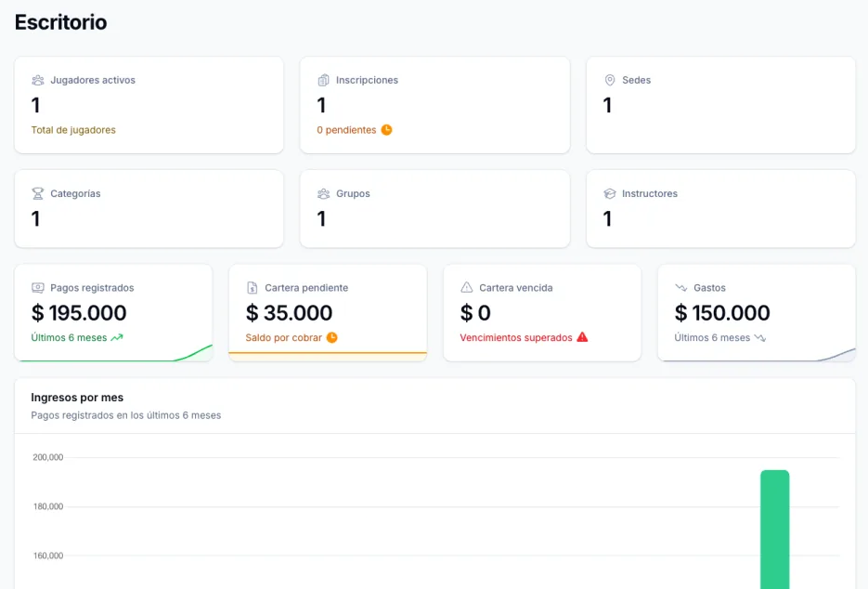
Task: Click the Sedes card title
Action: (x=636, y=80)
